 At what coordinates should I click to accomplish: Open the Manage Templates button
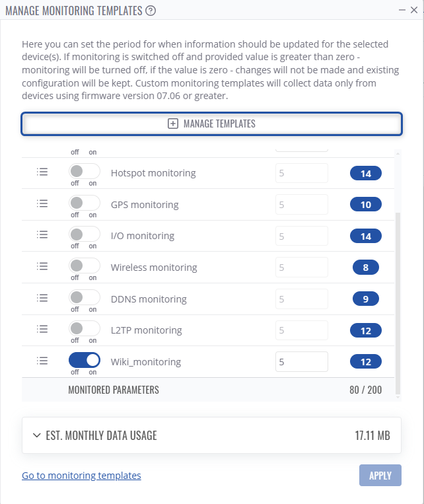click(211, 124)
